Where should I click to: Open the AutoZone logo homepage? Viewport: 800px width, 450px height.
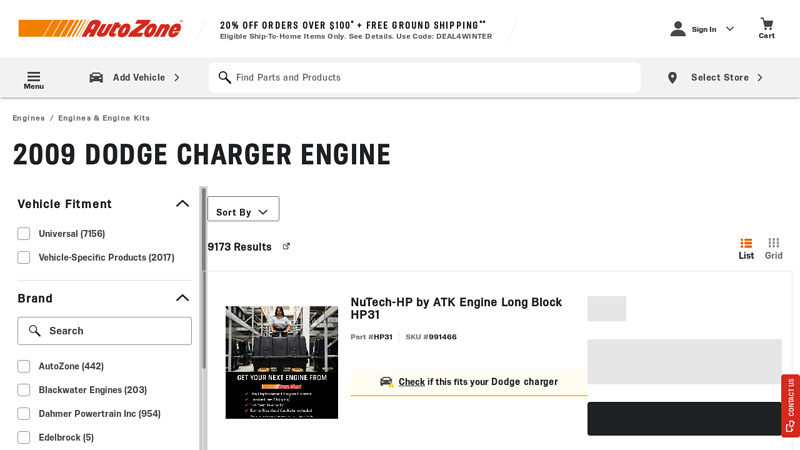pos(100,29)
